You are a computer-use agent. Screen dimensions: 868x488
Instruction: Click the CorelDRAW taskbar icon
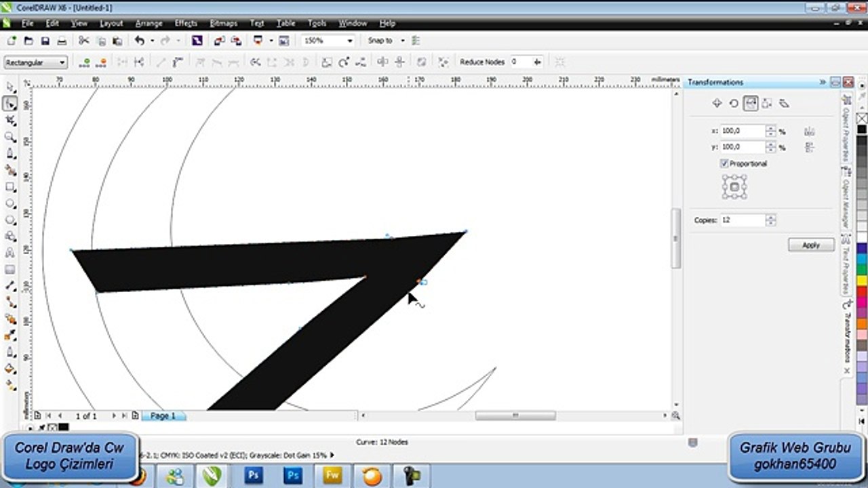point(212,476)
